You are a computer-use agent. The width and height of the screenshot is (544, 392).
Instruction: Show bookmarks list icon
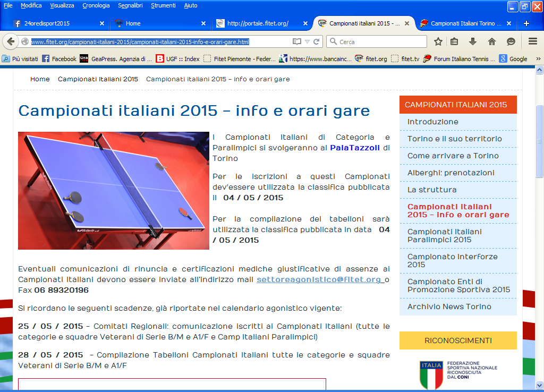point(454,41)
